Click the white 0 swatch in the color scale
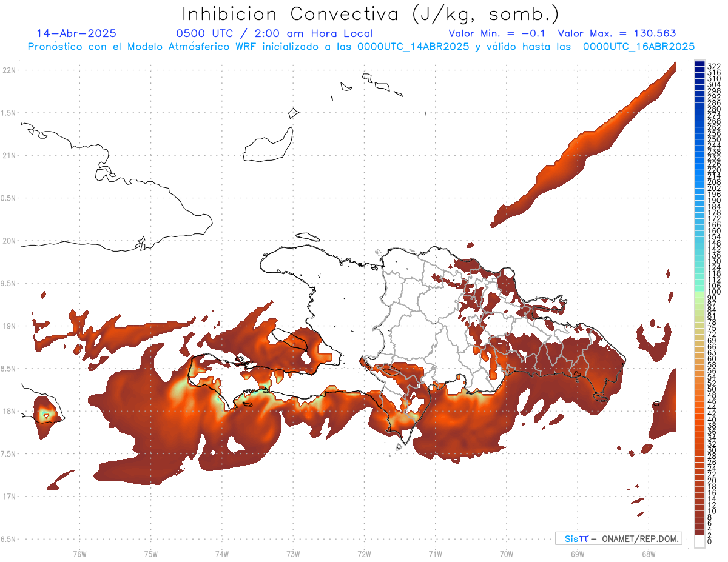The height and width of the screenshot is (562, 728). [x=700, y=541]
